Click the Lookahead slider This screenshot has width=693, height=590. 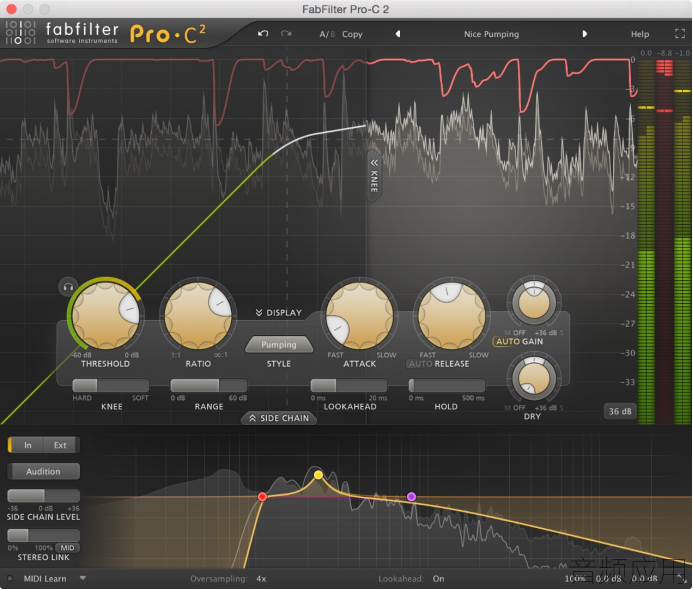pos(349,385)
